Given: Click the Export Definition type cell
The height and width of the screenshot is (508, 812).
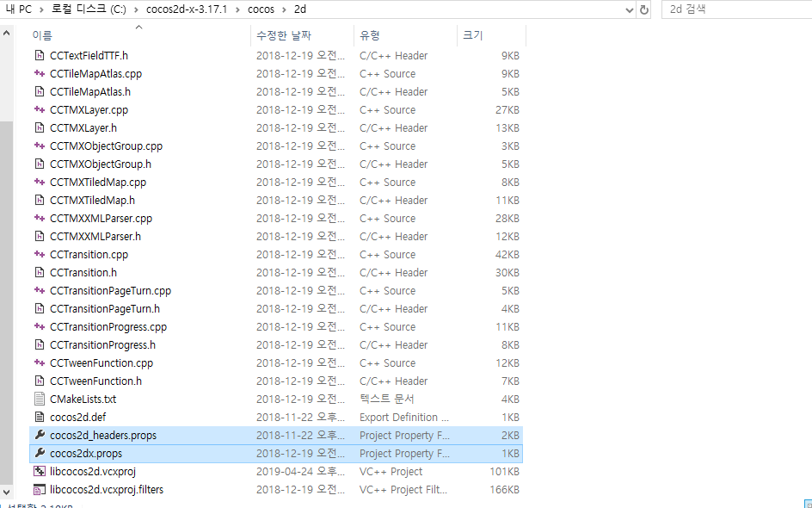Looking at the screenshot, I should click(x=404, y=418).
